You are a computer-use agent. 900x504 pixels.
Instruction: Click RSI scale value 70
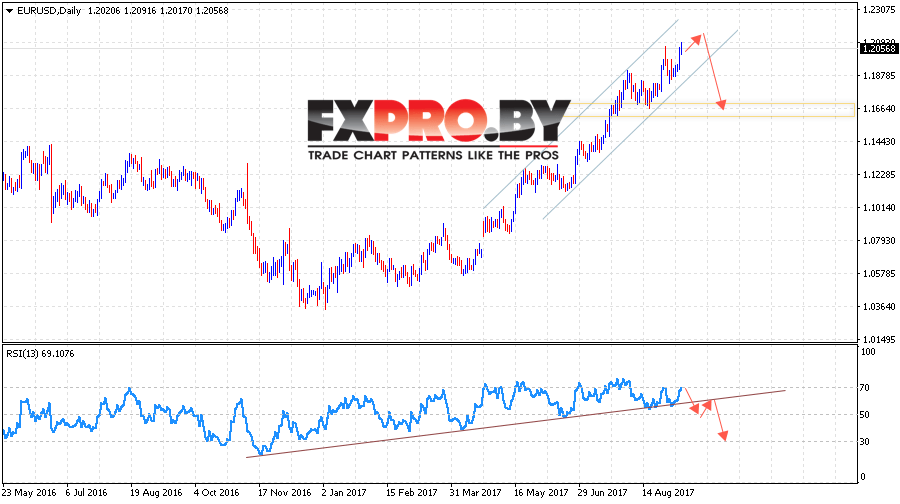(866, 388)
